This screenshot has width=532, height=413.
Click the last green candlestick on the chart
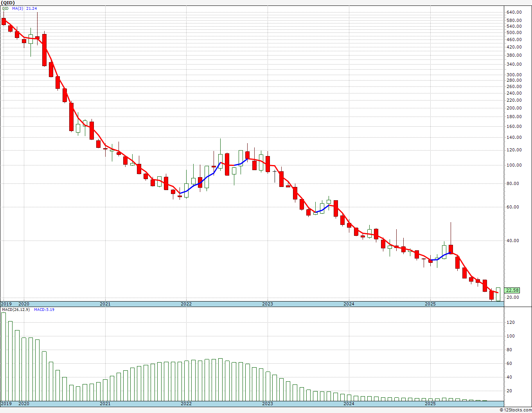(x=498, y=294)
